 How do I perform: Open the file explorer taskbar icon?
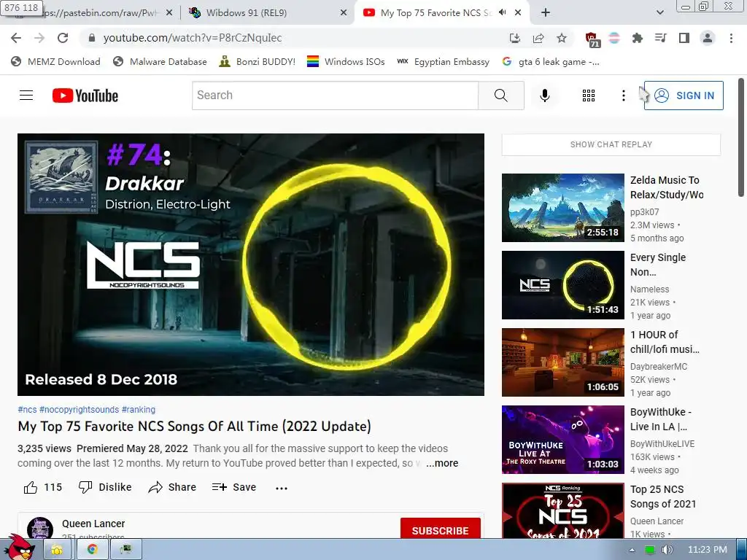(x=57, y=550)
